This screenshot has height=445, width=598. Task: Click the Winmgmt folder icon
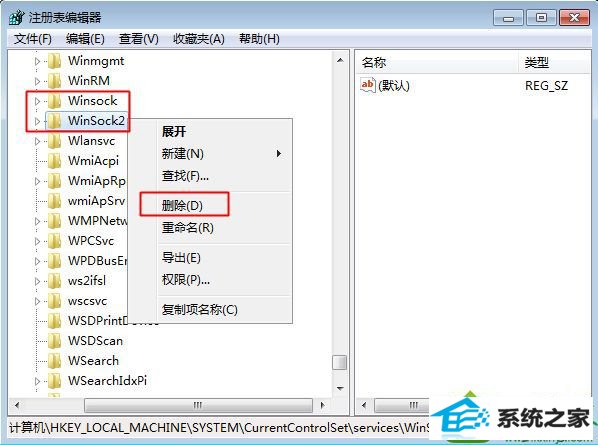tap(54, 61)
